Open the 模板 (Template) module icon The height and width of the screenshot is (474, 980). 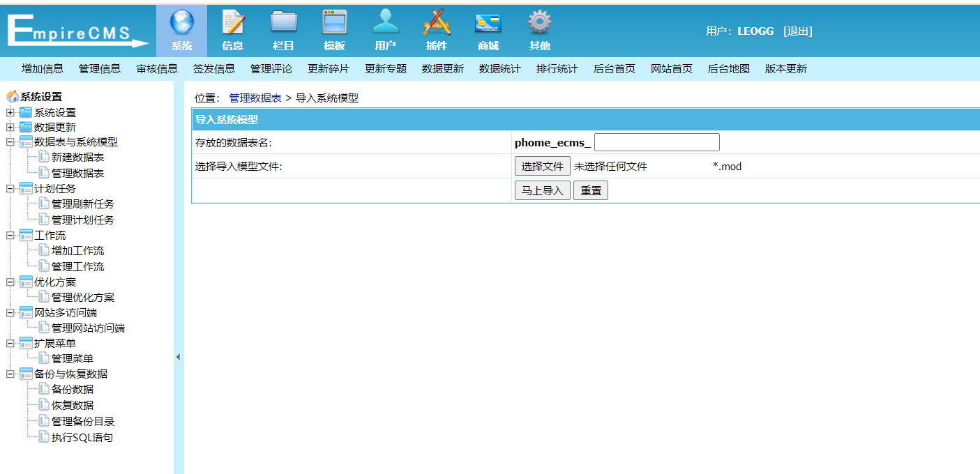335,26
